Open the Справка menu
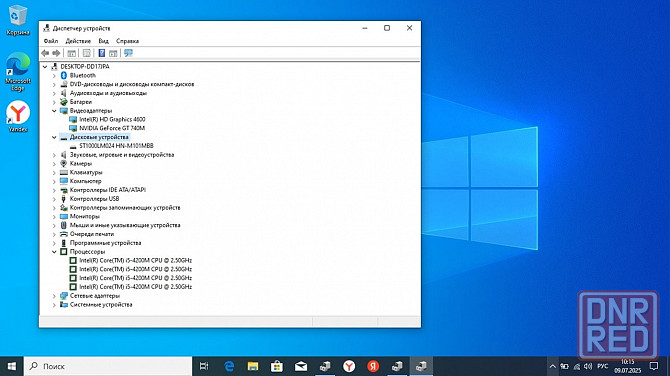This screenshot has height=376, width=670. [x=127, y=41]
